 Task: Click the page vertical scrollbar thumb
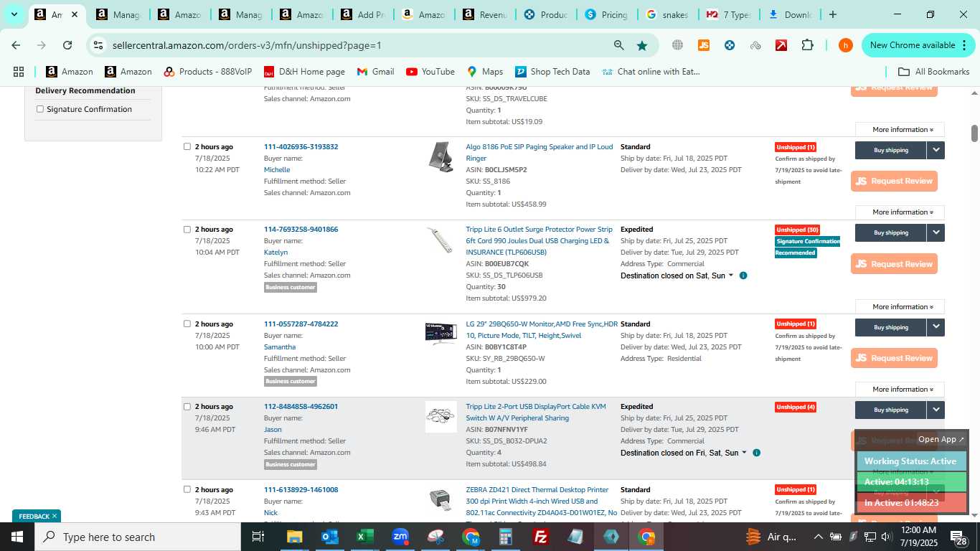974,133
